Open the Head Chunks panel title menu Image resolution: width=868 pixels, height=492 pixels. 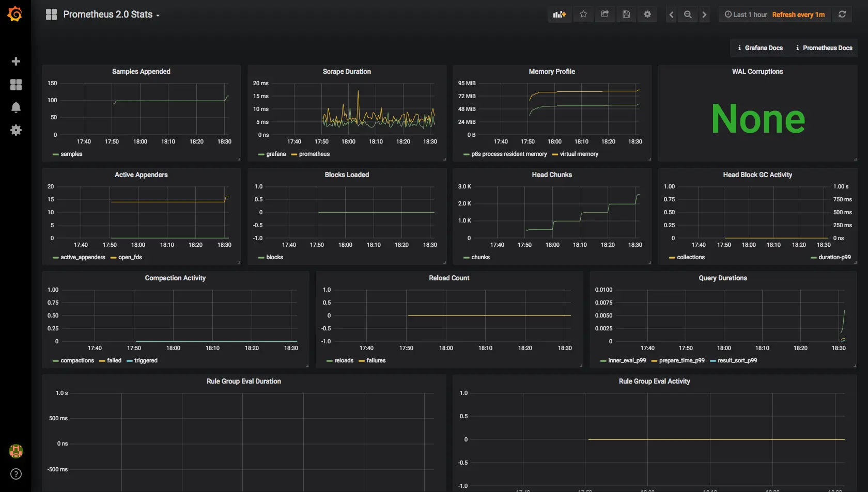tap(551, 175)
